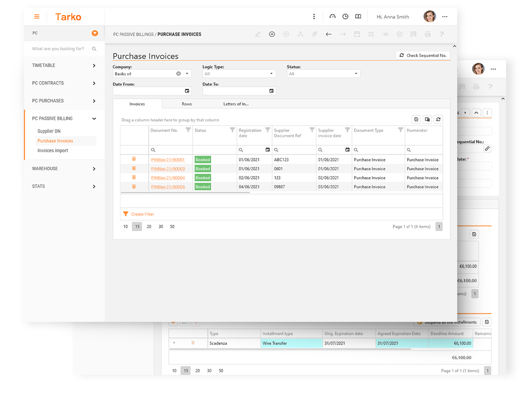Open the book documentation icon
The image size is (532, 405).
pyautogui.click(x=358, y=17)
